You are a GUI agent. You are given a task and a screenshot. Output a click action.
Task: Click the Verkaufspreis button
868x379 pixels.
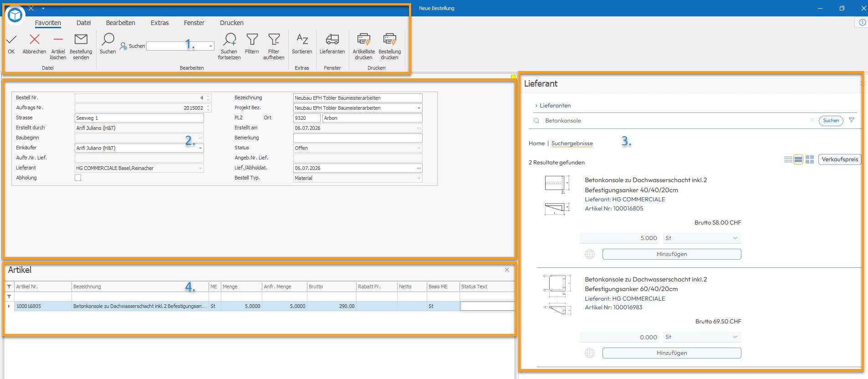[x=840, y=159]
